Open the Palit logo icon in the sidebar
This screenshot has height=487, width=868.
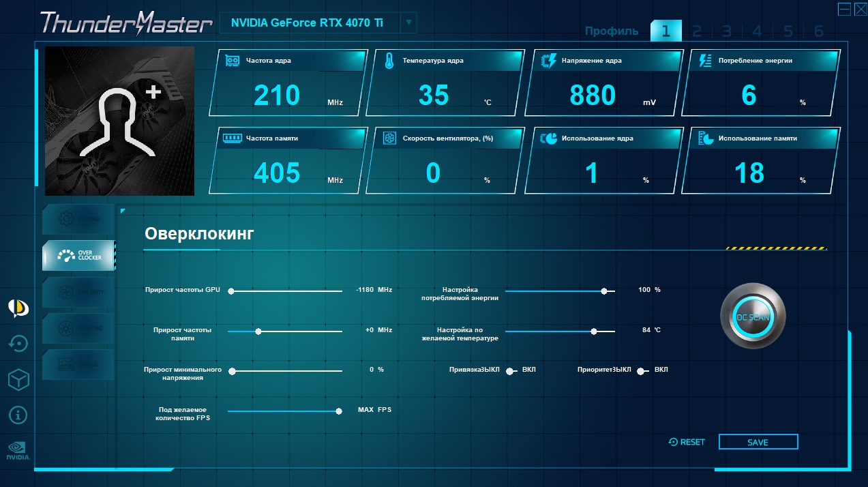pyautogui.click(x=18, y=308)
